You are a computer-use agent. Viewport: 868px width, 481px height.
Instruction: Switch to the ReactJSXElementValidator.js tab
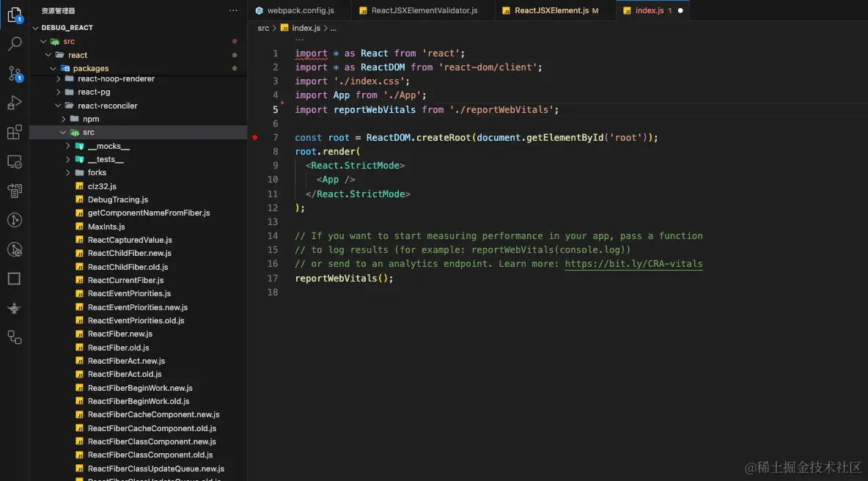pyautogui.click(x=424, y=10)
